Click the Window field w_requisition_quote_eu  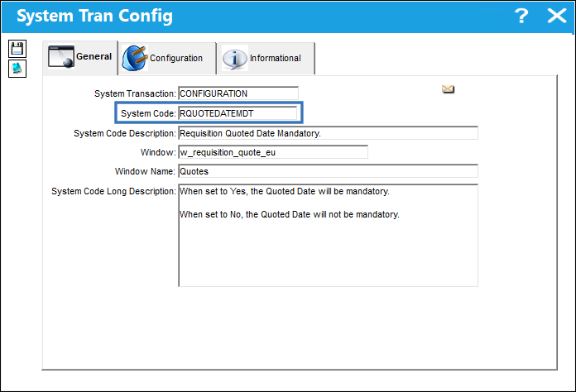tap(273, 152)
